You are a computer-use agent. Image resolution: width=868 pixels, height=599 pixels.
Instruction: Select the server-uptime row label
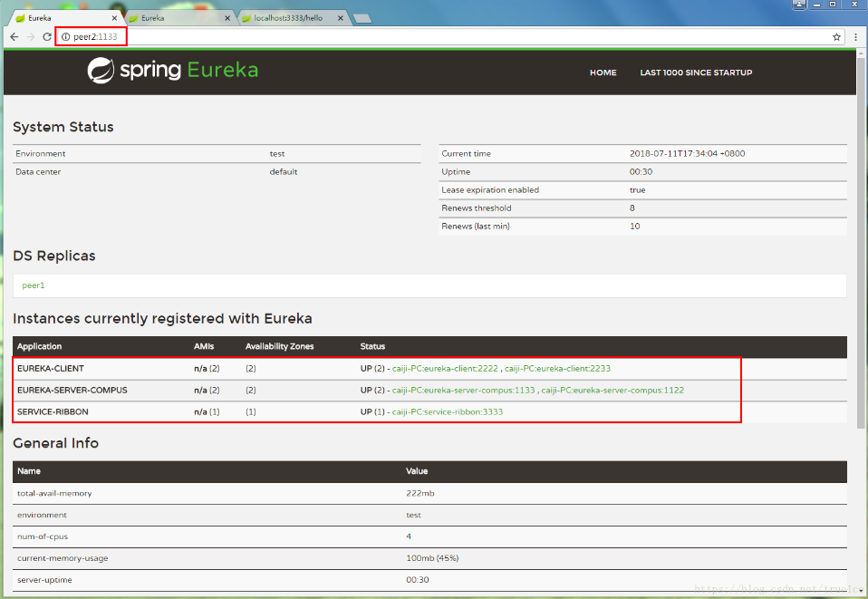(44, 580)
